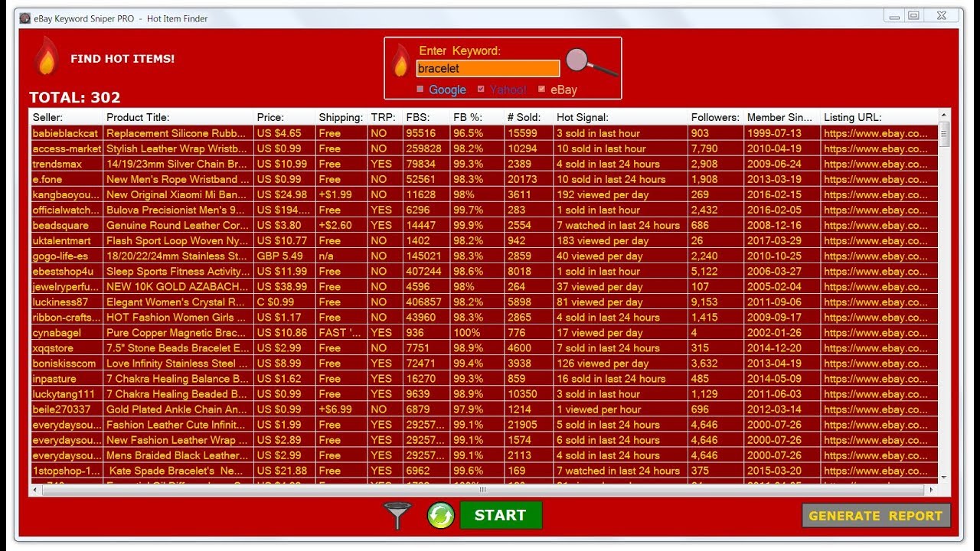980x551 pixels.
Task: Click Genuine Round Leather Cor... title
Action: click(178, 225)
